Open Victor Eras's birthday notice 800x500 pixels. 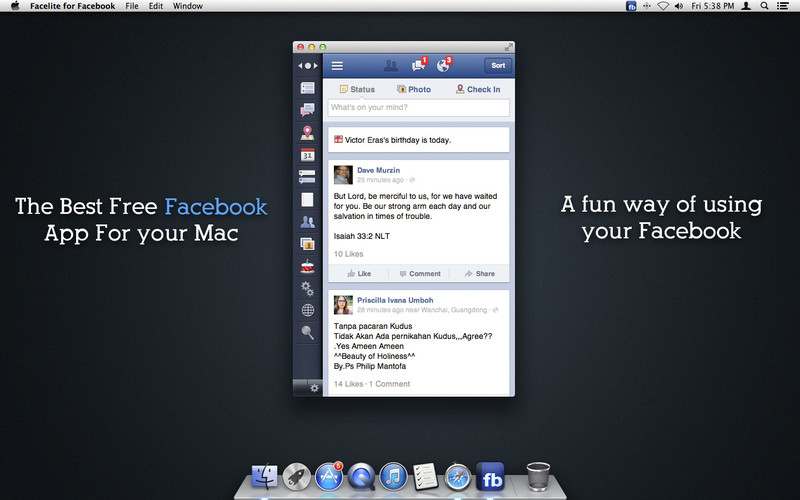(418, 140)
